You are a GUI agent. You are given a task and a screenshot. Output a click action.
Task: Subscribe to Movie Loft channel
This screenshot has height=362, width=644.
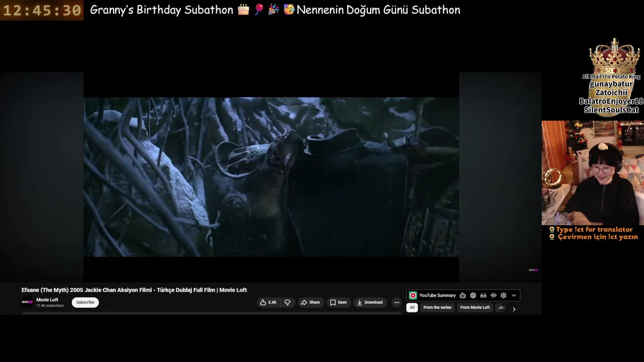85,302
